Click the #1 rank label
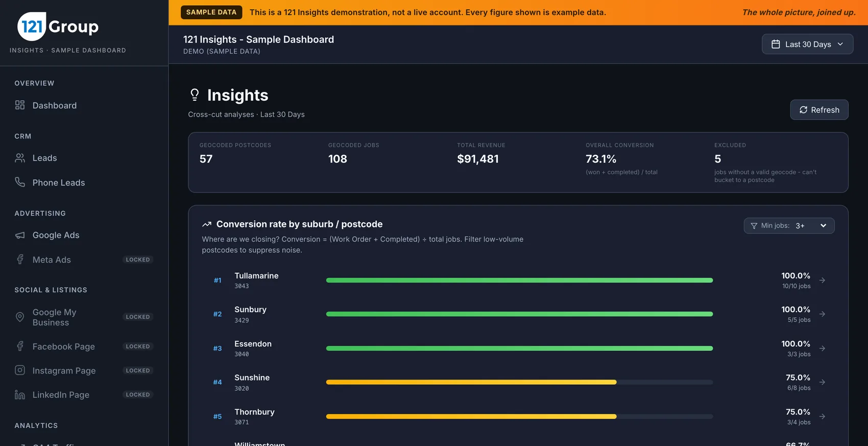868x446 pixels. (x=218, y=280)
